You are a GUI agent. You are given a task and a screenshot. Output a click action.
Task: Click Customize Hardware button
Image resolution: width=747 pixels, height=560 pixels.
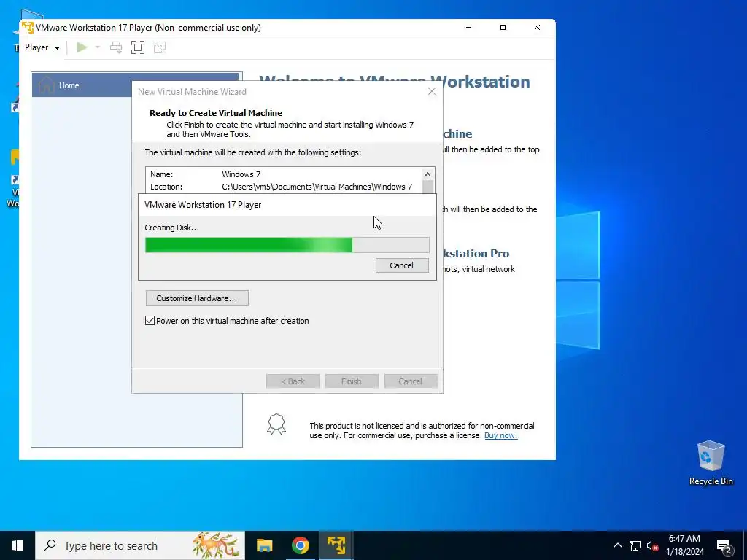pyautogui.click(x=197, y=298)
